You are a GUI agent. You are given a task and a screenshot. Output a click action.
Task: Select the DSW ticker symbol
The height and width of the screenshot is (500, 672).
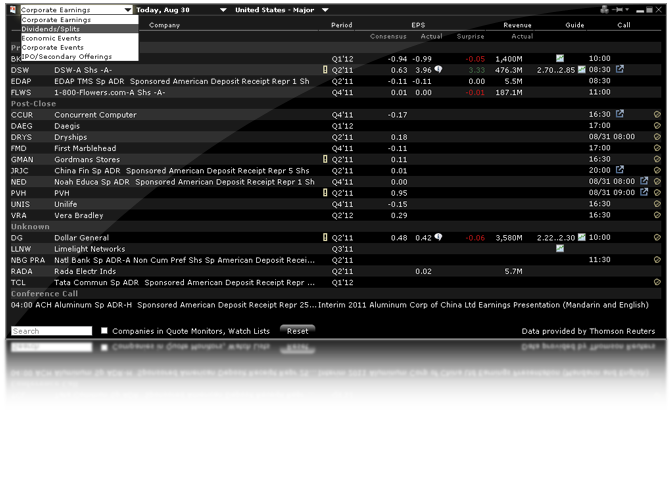(20, 70)
